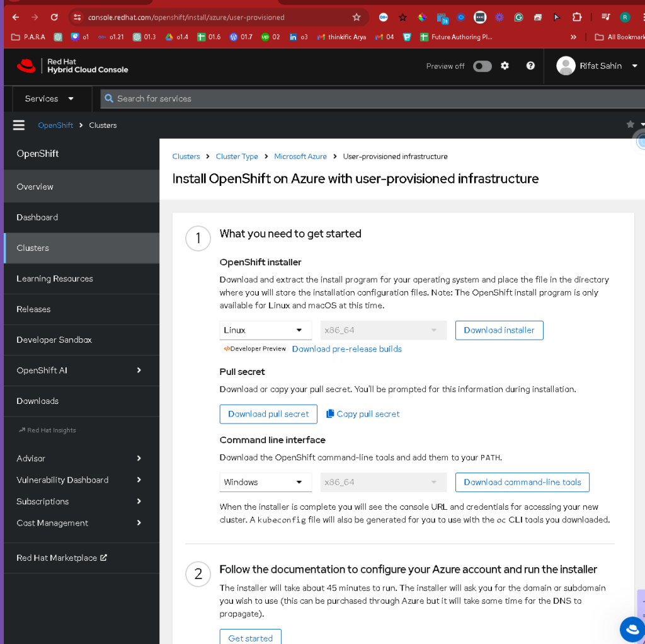Click the Cluster Type breadcrumb link
Screen dimensions: 645x644
pyautogui.click(x=237, y=156)
